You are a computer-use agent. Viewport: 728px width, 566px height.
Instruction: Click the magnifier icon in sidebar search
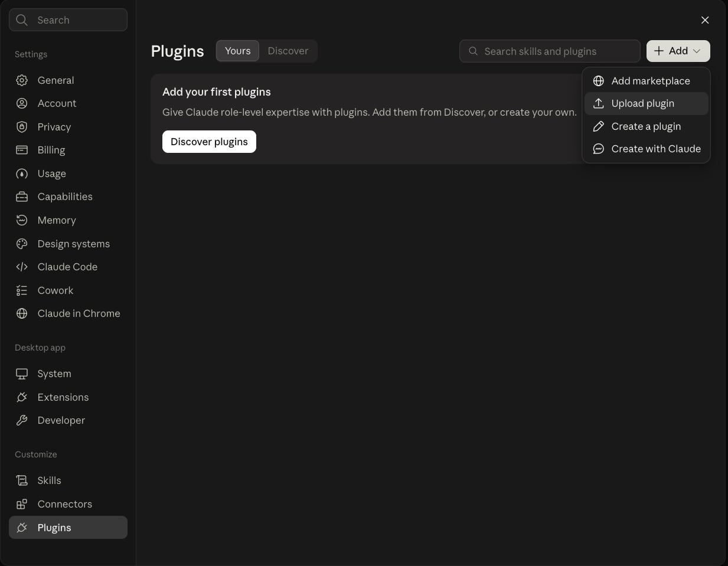pyautogui.click(x=22, y=20)
